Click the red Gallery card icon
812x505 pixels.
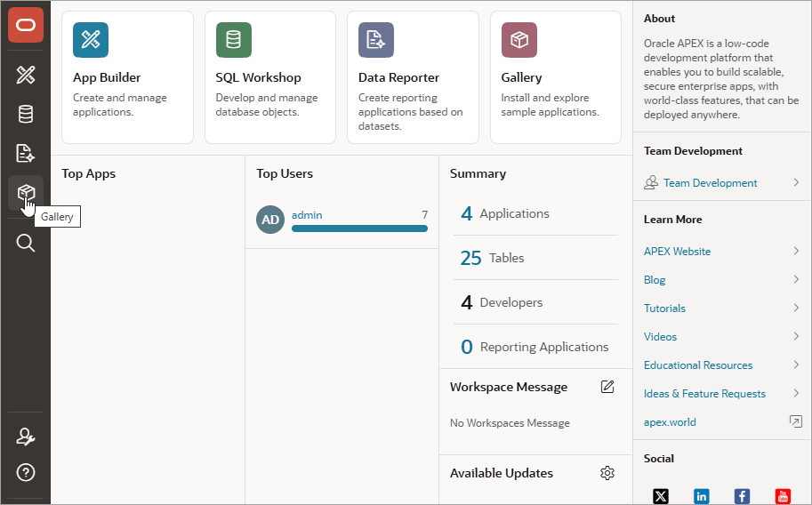(519, 40)
